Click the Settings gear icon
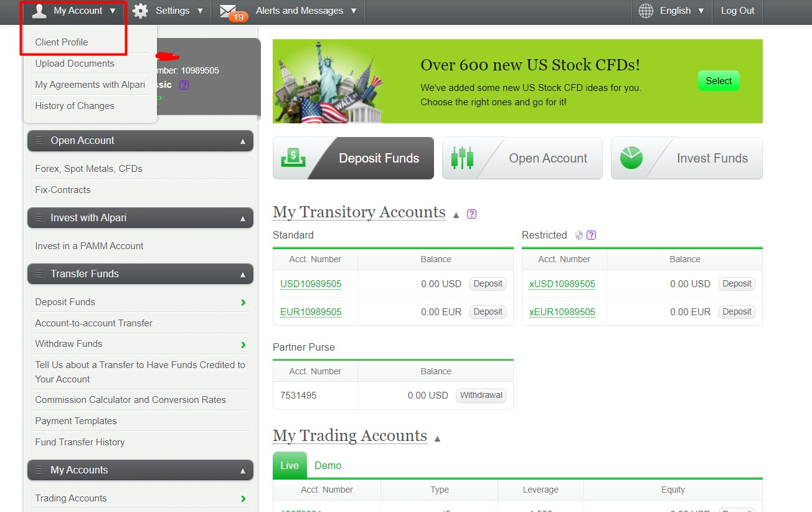The height and width of the screenshot is (512, 812). tap(141, 11)
